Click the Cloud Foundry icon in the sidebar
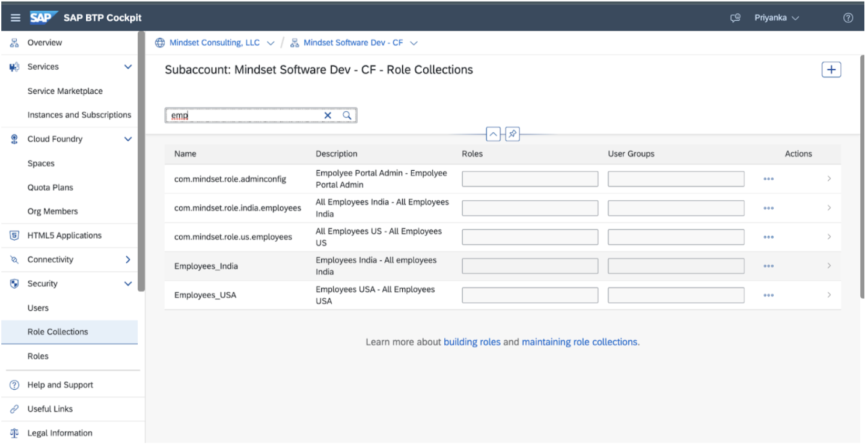The height and width of the screenshot is (445, 868). click(x=13, y=139)
